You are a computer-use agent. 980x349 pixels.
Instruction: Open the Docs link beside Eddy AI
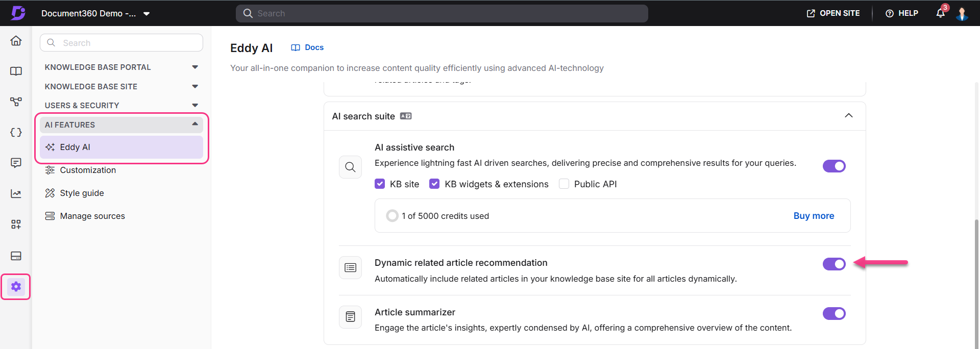pos(307,47)
